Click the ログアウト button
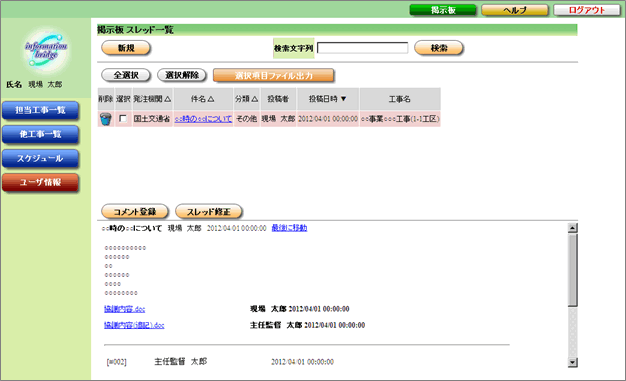The image size is (626, 381). point(586,10)
